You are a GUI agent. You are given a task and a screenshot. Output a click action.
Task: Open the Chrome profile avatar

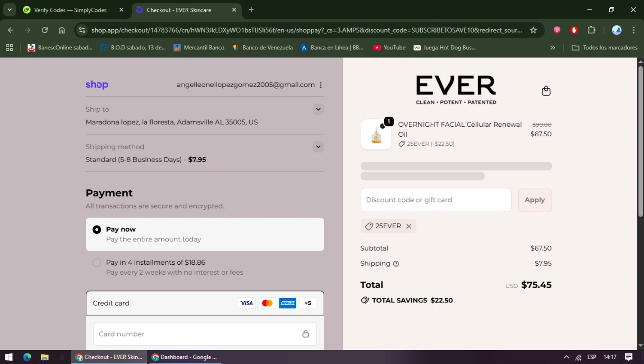[617, 30]
